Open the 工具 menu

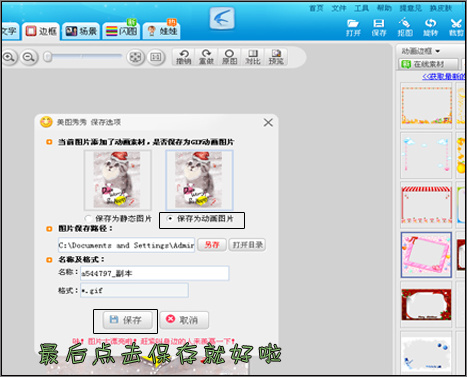362,8
